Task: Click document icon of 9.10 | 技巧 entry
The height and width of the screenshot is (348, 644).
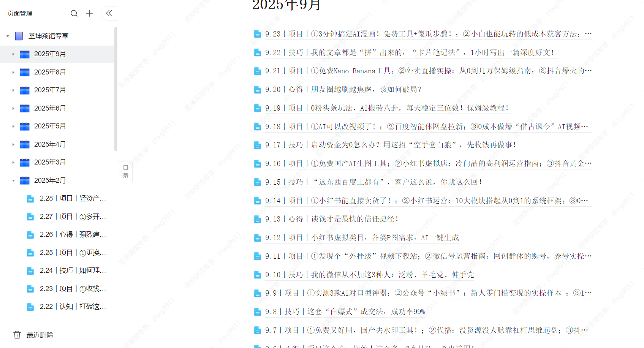Action: coord(257,275)
